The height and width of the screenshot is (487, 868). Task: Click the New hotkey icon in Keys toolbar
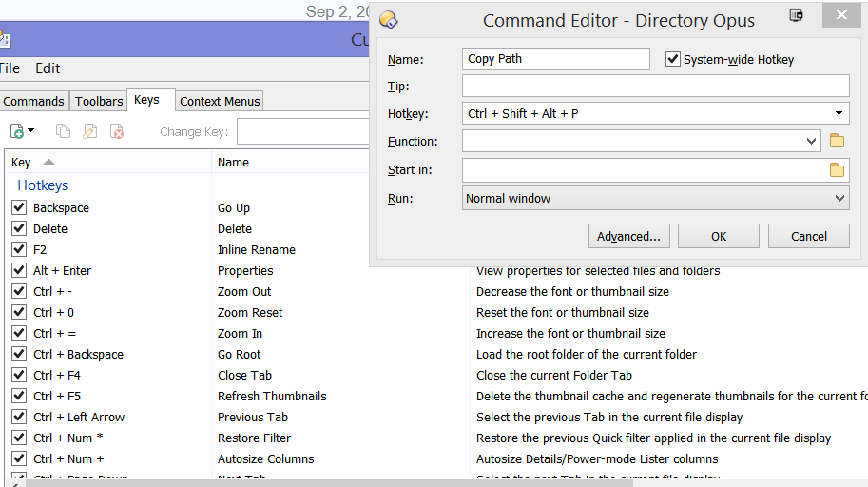[17, 131]
